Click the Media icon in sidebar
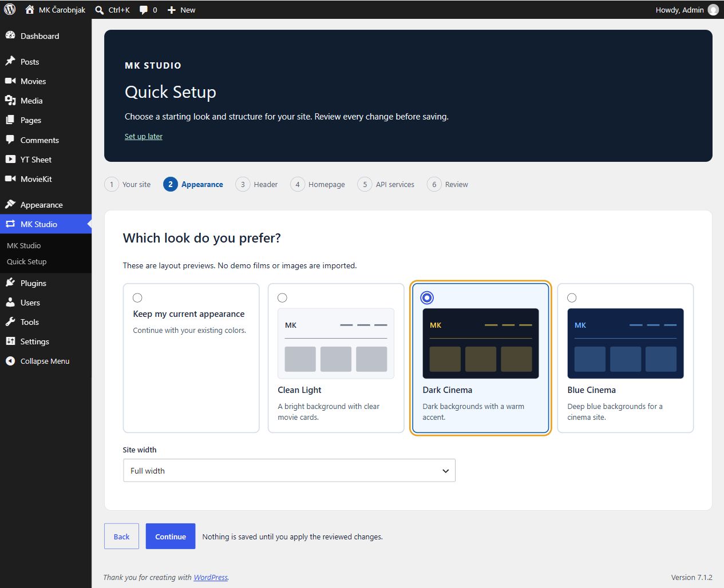Viewport: 724px width, 588px height. (10, 100)
